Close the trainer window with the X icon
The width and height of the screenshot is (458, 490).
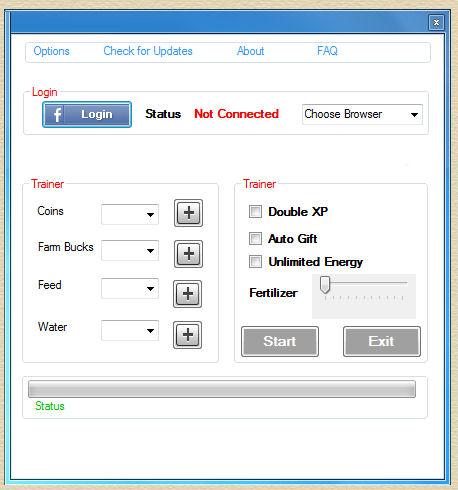436,23
